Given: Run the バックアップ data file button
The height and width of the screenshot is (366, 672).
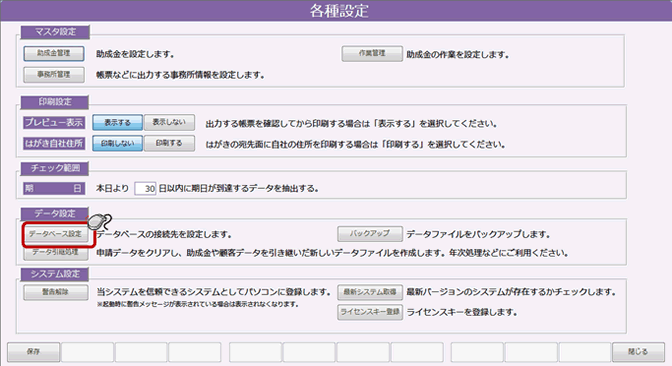Looking at the screenshot, I should coord(370,234).
